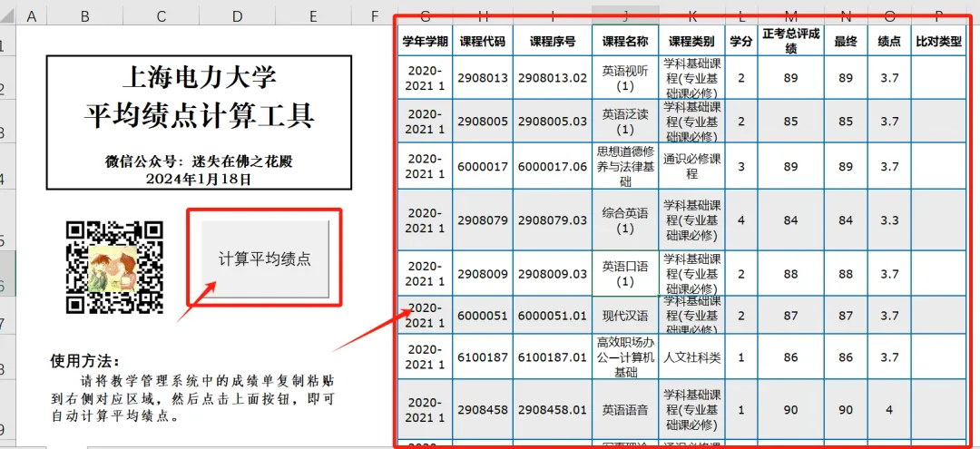Click the 使用方法 label
Screen dimensions: 980x449
[x=85, y=361]
